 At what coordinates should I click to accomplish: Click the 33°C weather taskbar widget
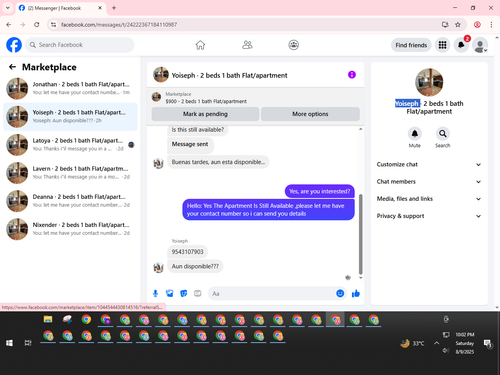coord(413,343)
